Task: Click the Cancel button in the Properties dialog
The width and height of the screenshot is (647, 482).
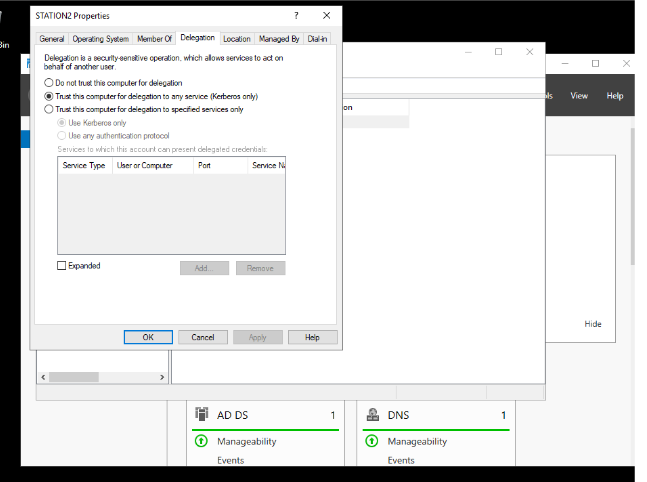Action: coord(203,337)
